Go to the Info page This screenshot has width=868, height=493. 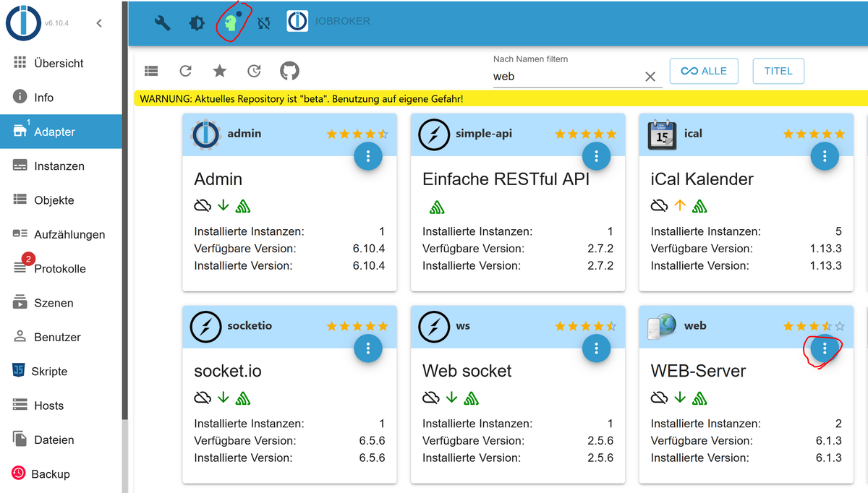click(x=61, y=98)
